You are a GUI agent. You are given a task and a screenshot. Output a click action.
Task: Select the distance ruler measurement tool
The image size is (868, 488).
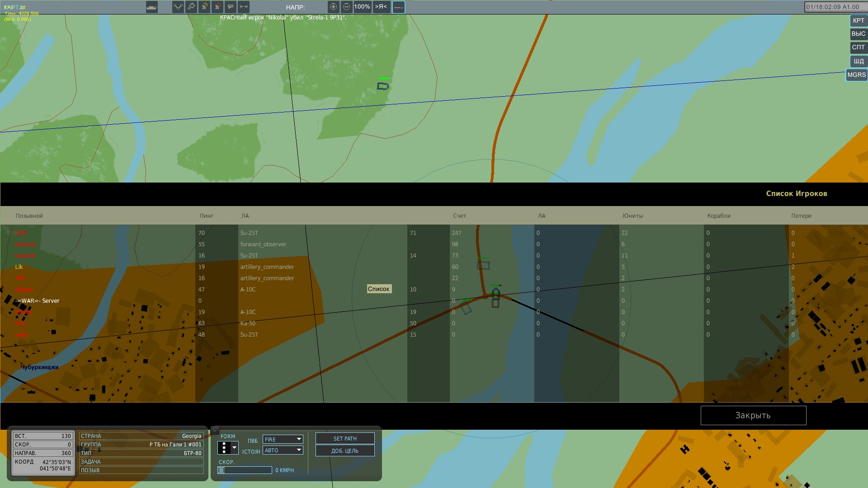tap(244, 7)
